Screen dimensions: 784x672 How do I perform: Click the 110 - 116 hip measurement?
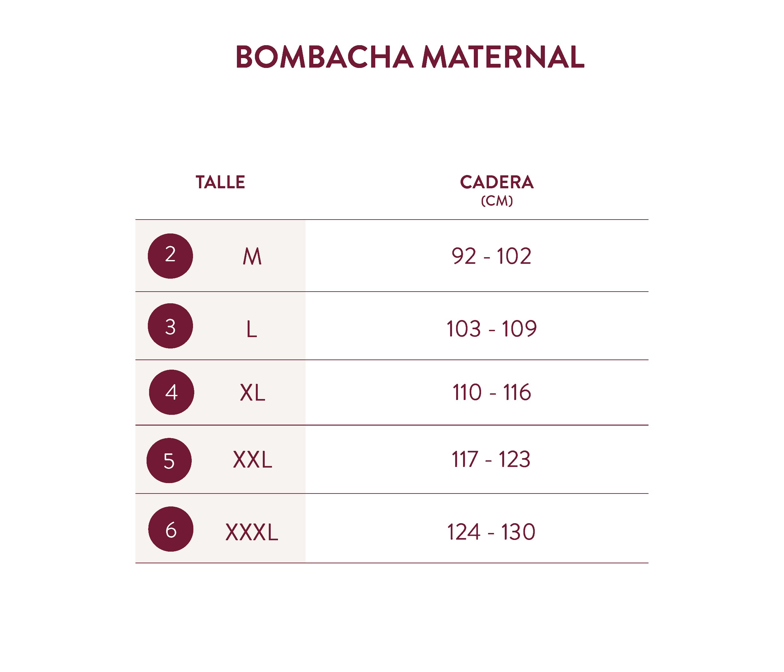point(492,392)
